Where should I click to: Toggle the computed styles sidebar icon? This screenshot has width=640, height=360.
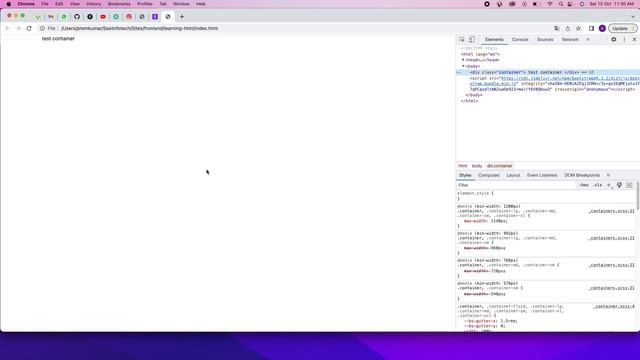(629, 185)
